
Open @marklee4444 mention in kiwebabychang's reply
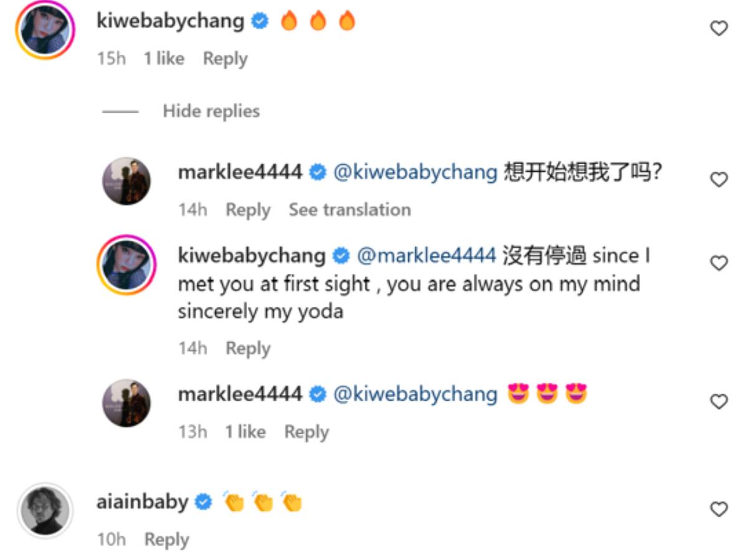[426, 255]
